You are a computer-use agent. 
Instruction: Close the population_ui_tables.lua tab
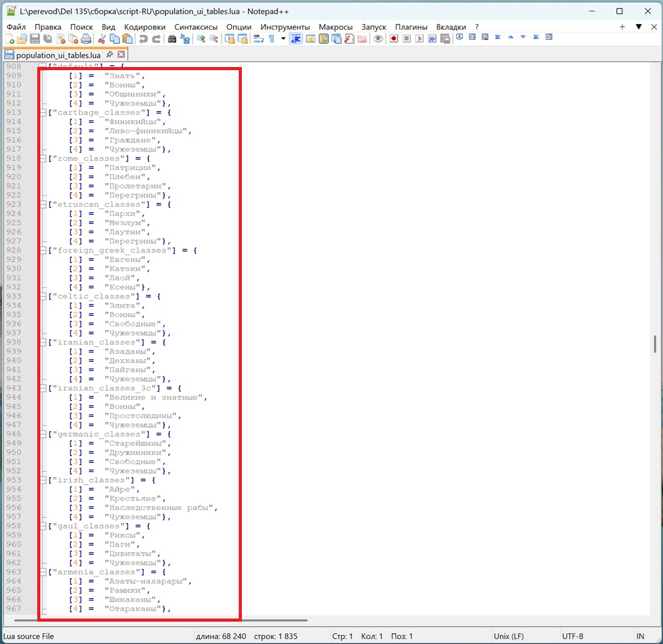pyautogui.click(x=122, y=55)
